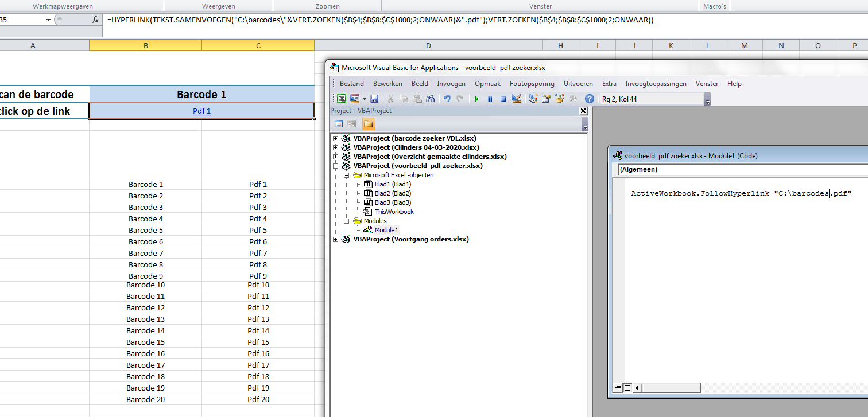Click the Break (pause) icon

click(x=490, y=99)
